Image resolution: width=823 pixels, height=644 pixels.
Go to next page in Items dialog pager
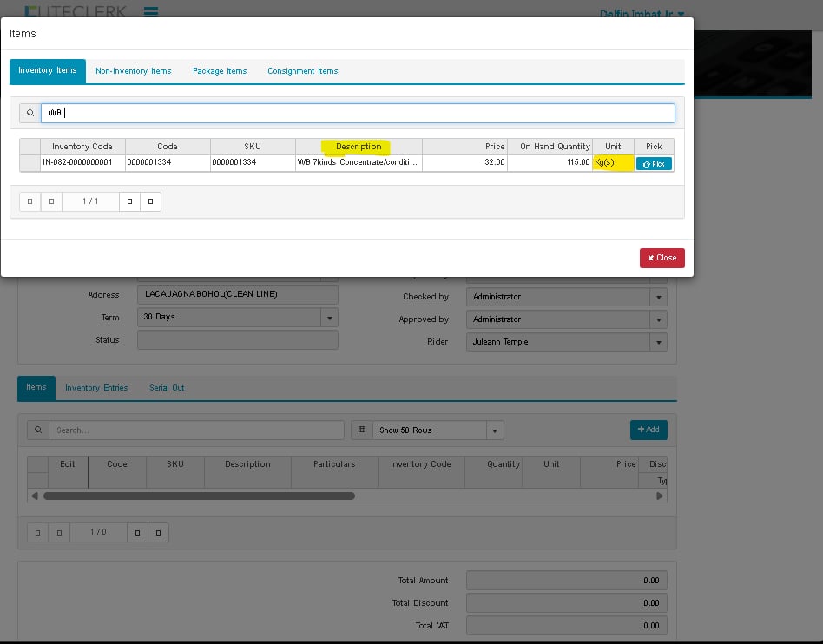coord(129,201)
